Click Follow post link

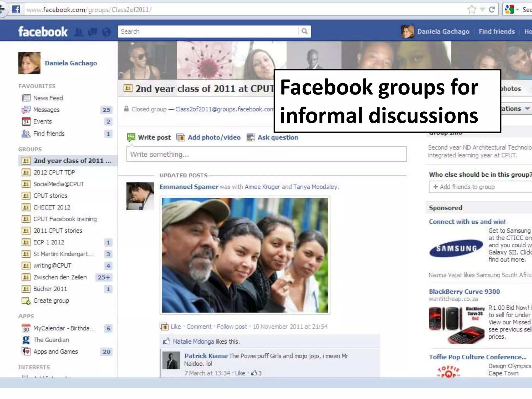point(232,327)
